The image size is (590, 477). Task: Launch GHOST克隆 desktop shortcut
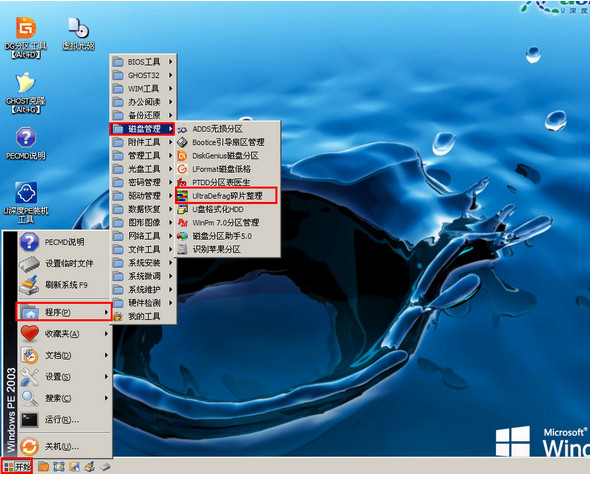(x=26, y=93)
